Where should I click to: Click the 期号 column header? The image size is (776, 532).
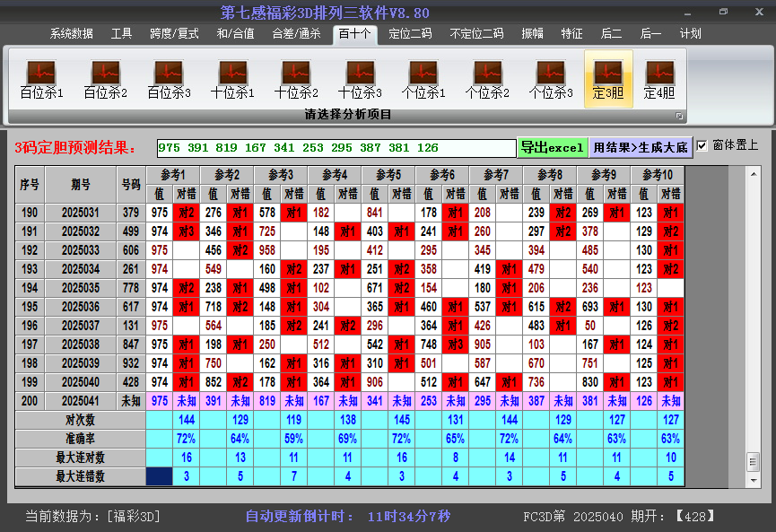(x=81, y=185)
